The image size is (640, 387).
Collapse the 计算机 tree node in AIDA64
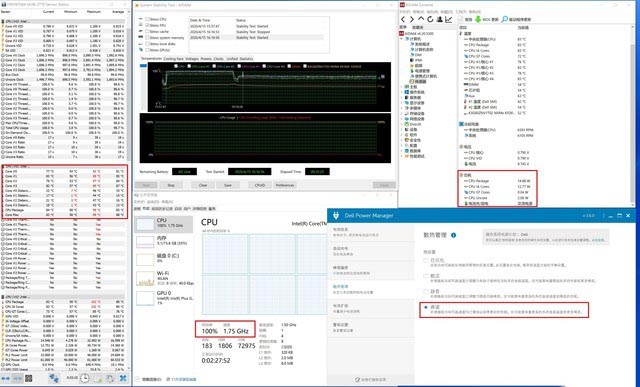[x=402, y=39]
